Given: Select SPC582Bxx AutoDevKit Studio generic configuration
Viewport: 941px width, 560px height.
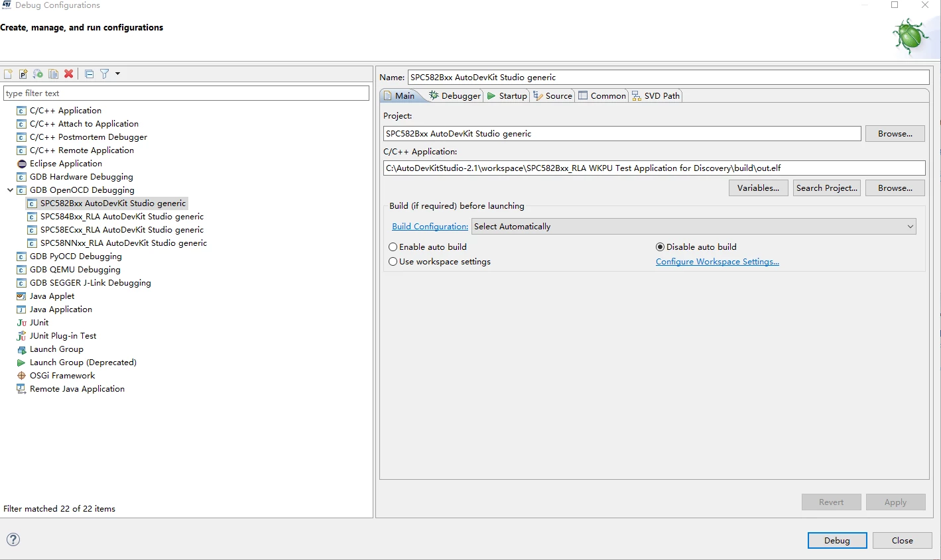Looking at the screenshot, I should [113, 203].
